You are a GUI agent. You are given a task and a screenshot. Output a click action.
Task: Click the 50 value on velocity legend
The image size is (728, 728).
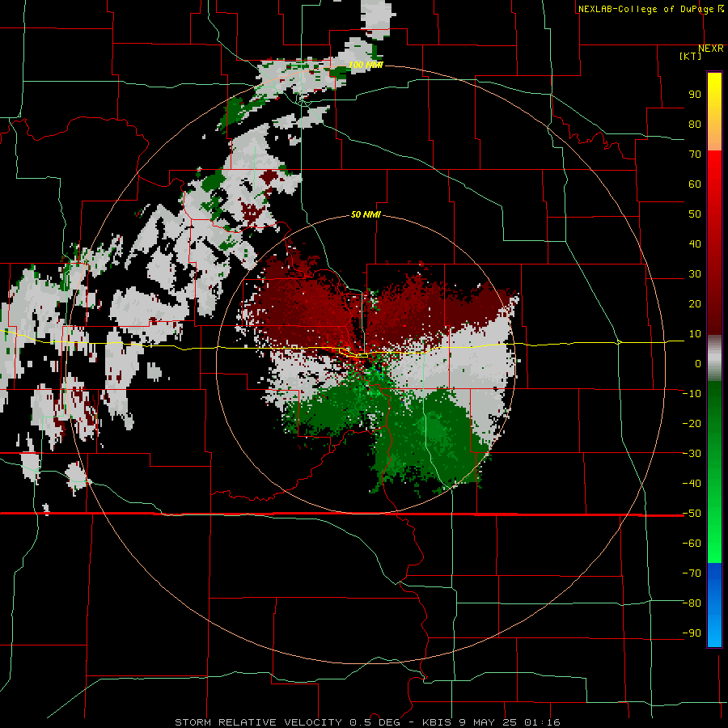tap(695, 214)
